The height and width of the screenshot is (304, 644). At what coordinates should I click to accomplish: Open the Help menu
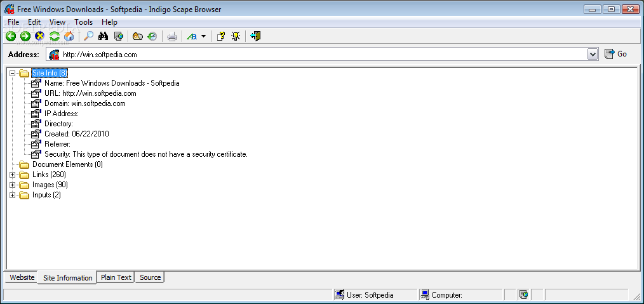click(x=109, y=22)
